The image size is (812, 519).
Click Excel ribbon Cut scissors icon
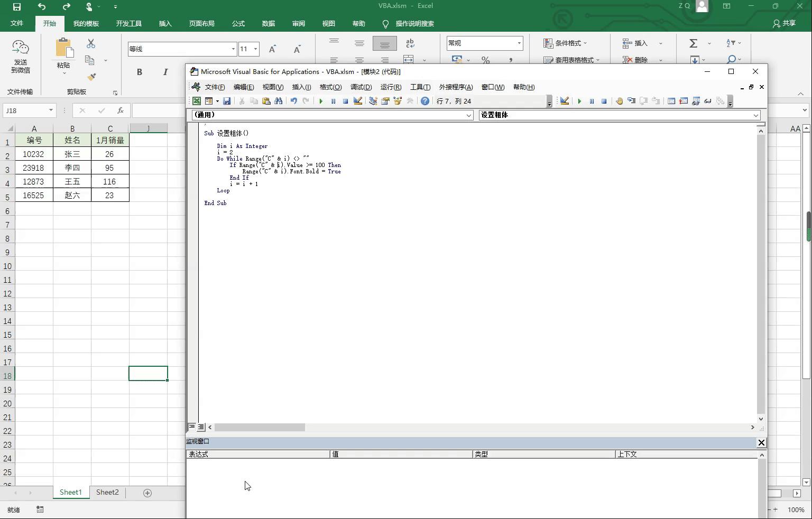click(91, 43)
